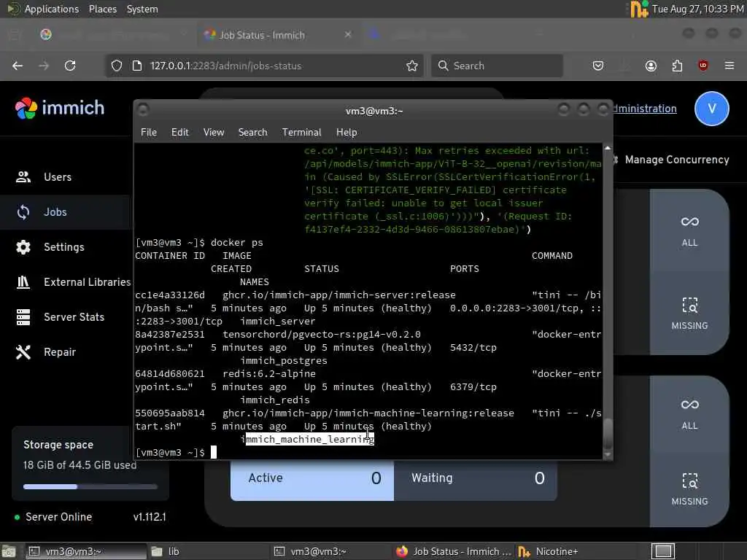The height and width of the screenshot is (560, 747).
Task: Click the immich_postgres container name
Action: pyautogui.click(x=284, y=361)
